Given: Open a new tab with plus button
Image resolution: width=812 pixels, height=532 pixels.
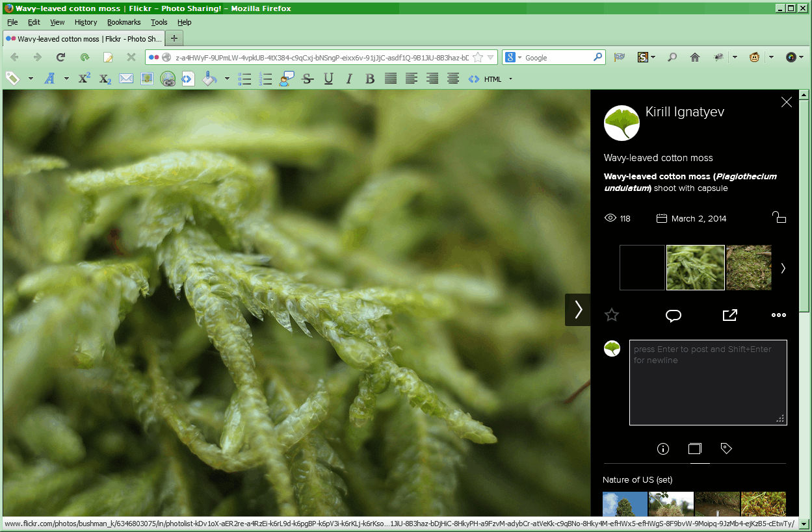Looking at the screenshot, I should click(174, 38).
